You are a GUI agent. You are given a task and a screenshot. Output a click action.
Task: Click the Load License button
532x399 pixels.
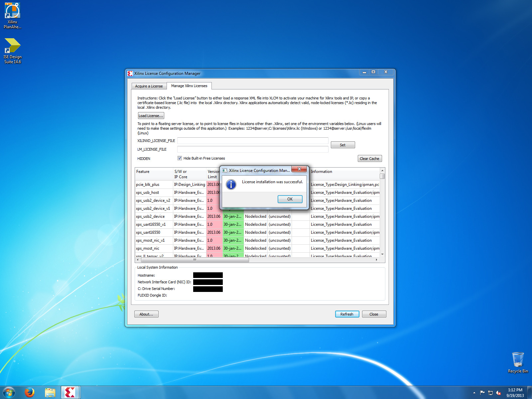tap(151, 115)
